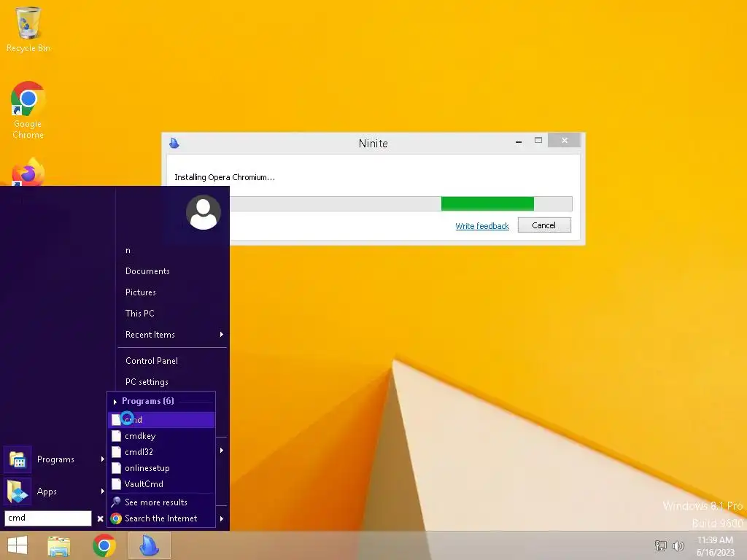Click the Ninite installation progress bar
Screen dimensions: 747x560
point(400,204)
